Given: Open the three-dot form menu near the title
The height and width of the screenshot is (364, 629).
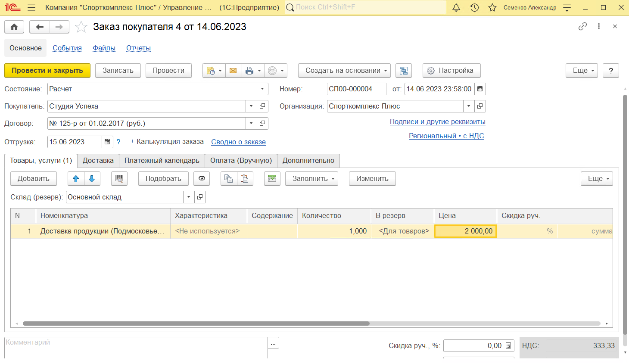Looking at the screenshot, I should click(599, 26).
